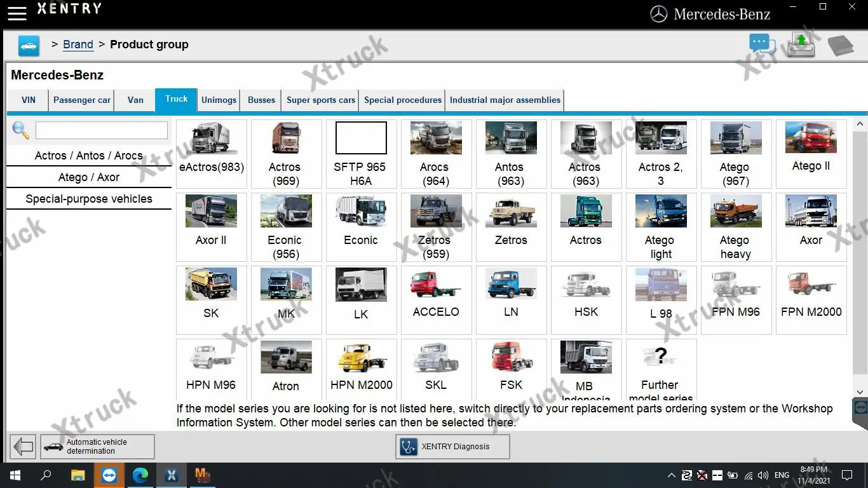Viewport: 868px width, 488px height.
Task: Open the Windows Start menu
Action: (x=15, y=475)
